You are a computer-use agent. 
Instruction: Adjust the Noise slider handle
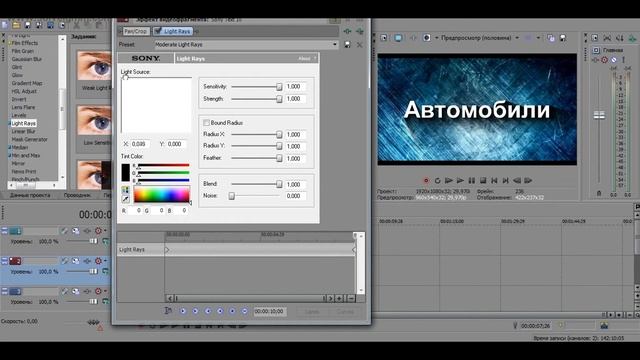point(231,196)
